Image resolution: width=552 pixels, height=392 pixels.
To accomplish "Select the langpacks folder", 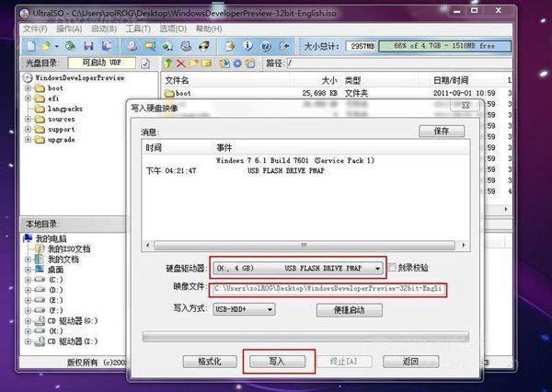I will click(x=64, y=109).
